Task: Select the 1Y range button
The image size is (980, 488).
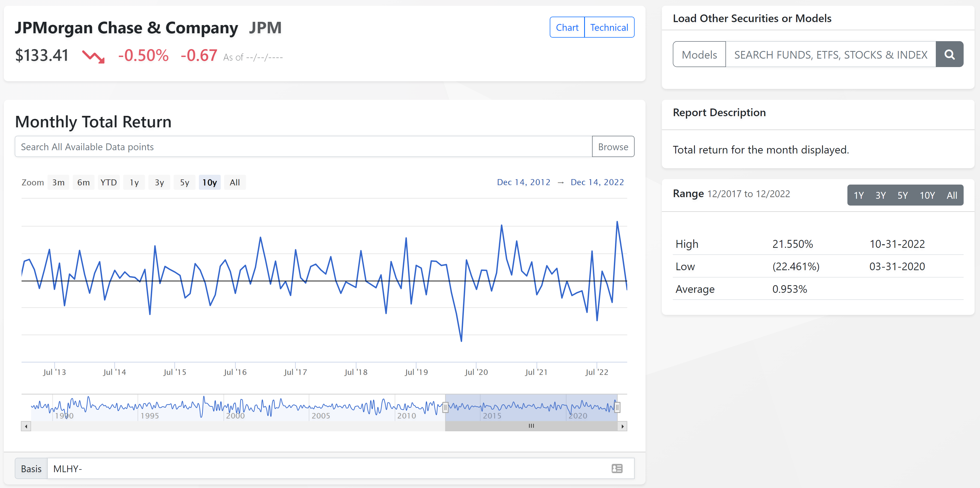Action: tap(859, 195)
